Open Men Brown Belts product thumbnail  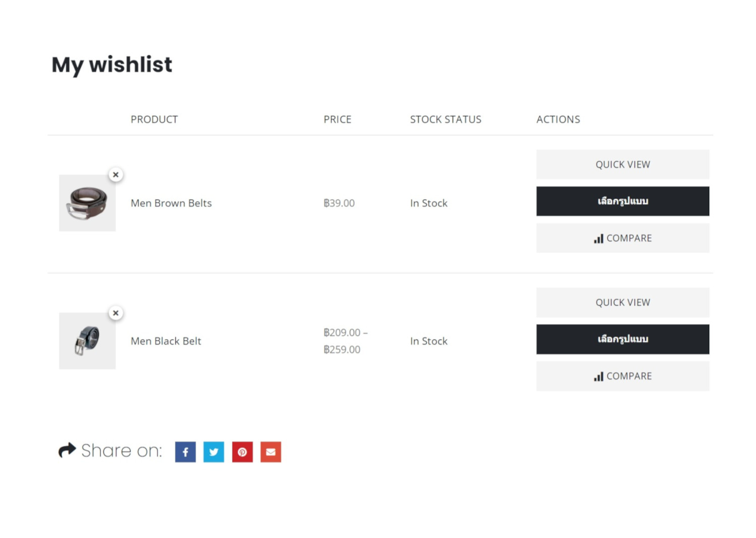click(87, 203)
